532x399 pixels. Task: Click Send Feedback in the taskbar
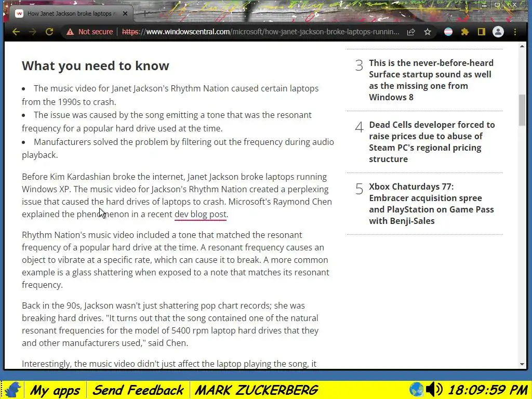click(x=138, y=390)
